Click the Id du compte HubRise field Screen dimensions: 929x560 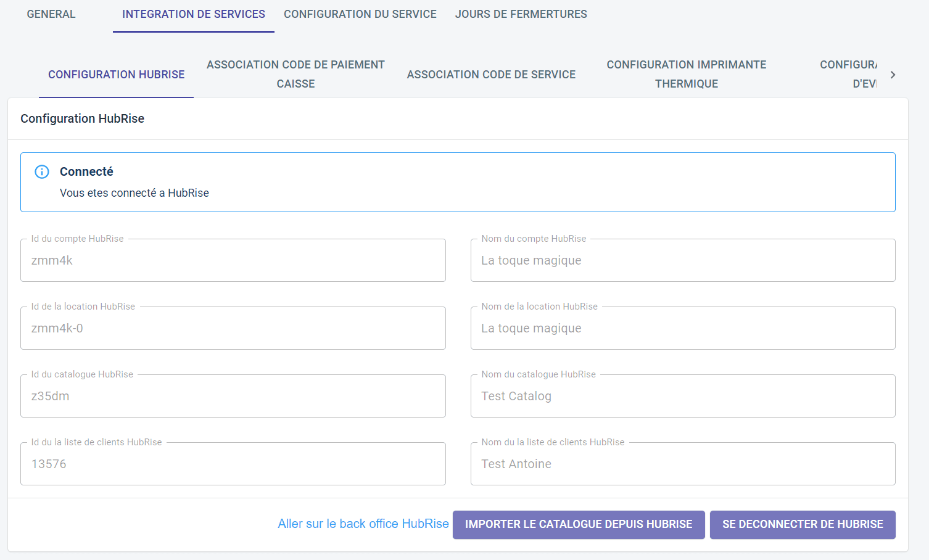pyautogui.click(x=233, y=261)
